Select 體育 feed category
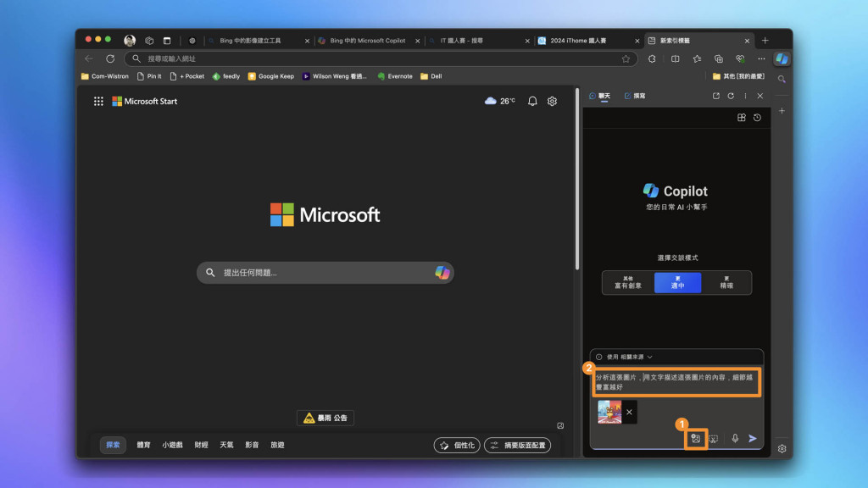Image resolution: width=868 pixels, height=488 pixels. (x=143, y=445)
